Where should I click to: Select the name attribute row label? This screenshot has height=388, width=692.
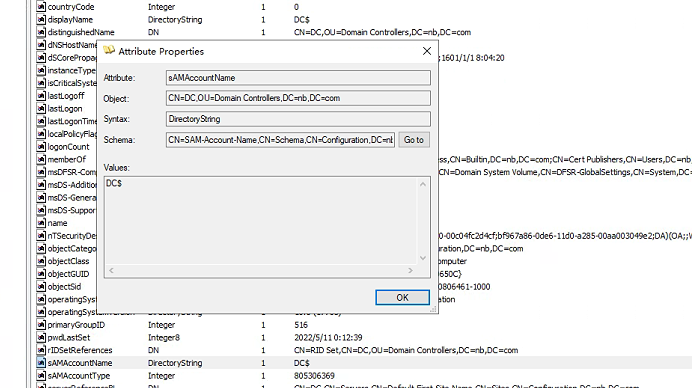pyautogui.click(x=57, y=223)
